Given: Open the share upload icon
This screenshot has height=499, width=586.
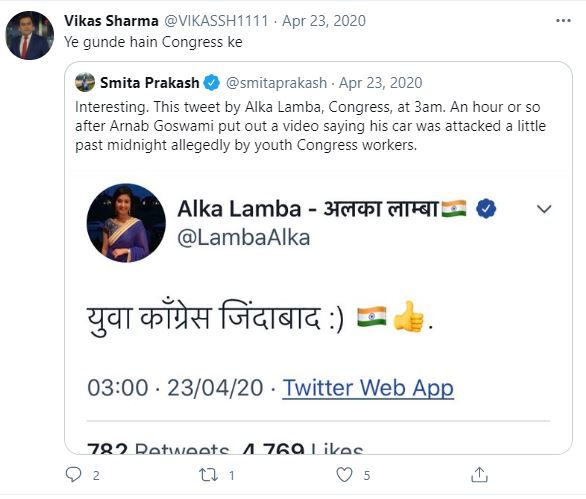Looking at the screenshot, I should tap(479, 474).
